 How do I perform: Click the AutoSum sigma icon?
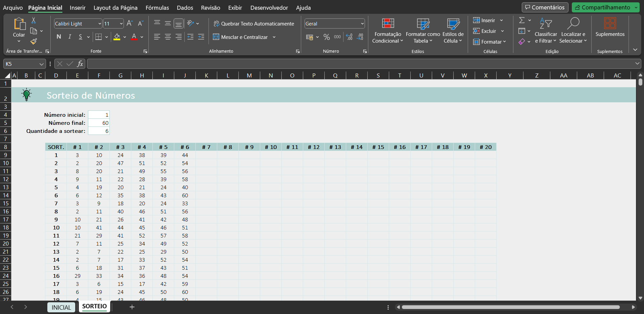click(x=522, y=20)
